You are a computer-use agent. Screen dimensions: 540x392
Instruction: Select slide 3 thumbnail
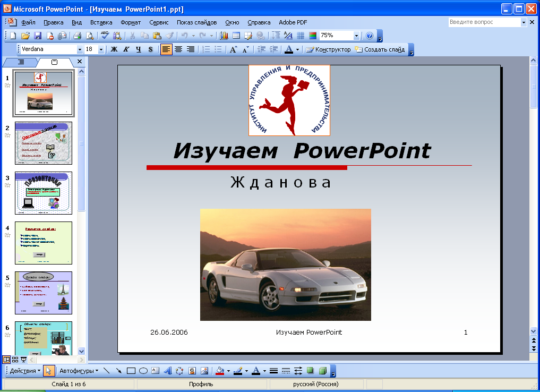coord(44,193)
